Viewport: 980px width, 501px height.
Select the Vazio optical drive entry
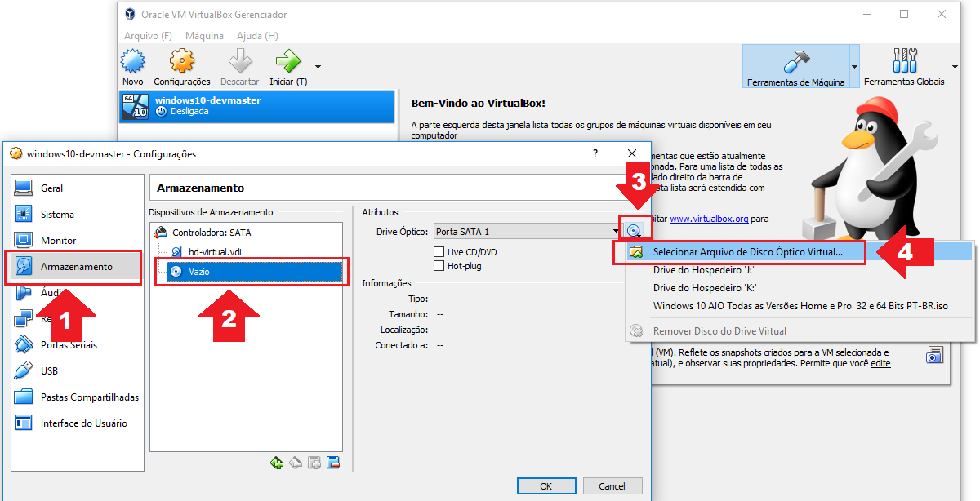[254, 272]
